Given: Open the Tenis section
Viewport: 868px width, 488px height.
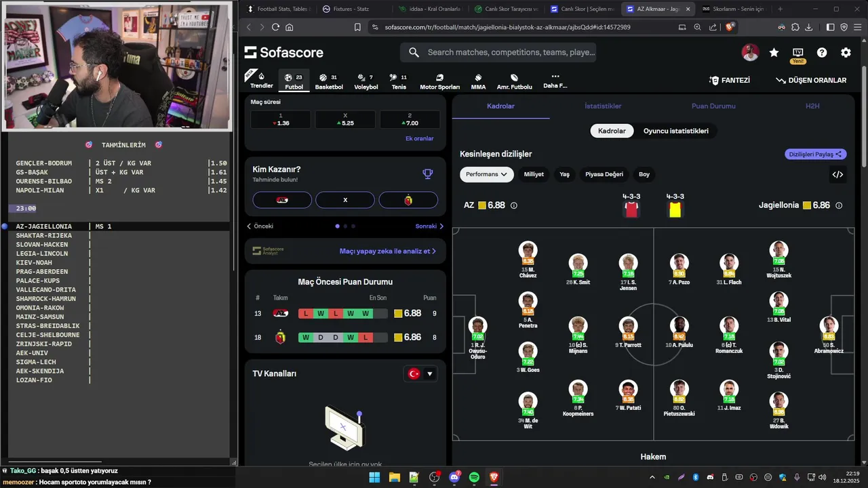Looking at the screenshot, I should [399, 81].
